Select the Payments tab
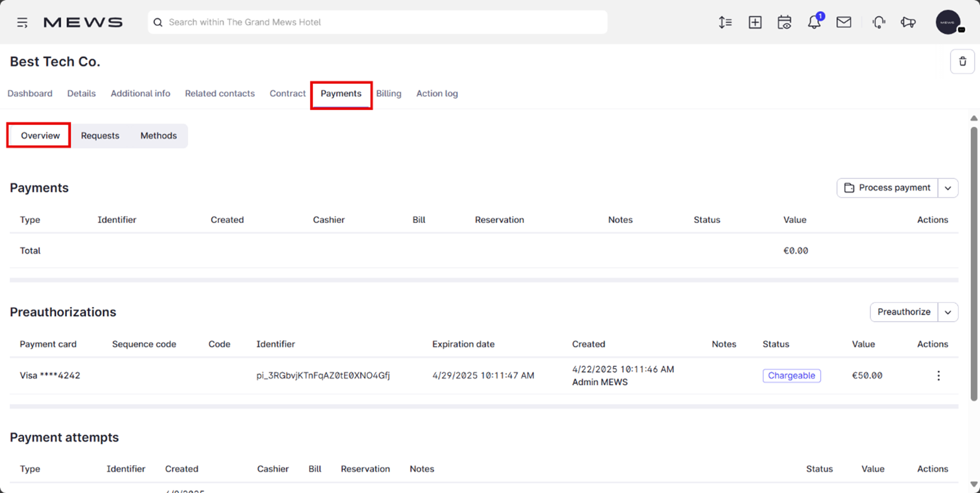Image resolution: width=980 pixels, height=493 pixels. [341, 93]
